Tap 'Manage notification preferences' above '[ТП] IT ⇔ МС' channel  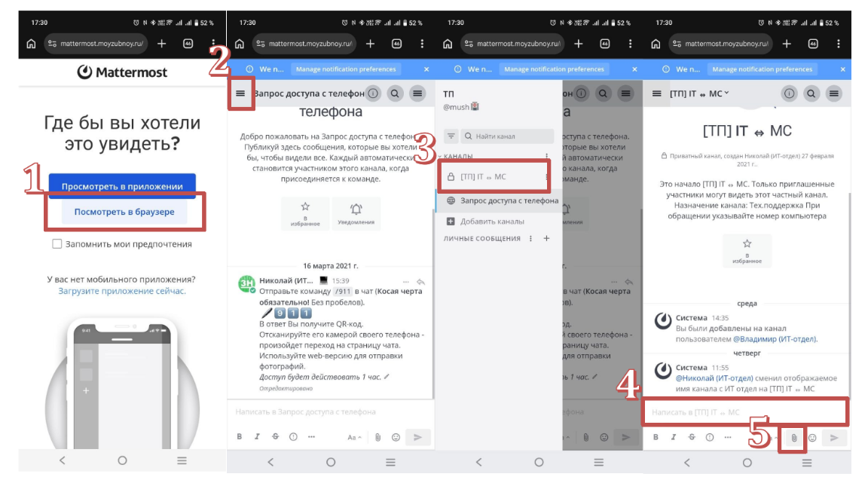(763, 69)
